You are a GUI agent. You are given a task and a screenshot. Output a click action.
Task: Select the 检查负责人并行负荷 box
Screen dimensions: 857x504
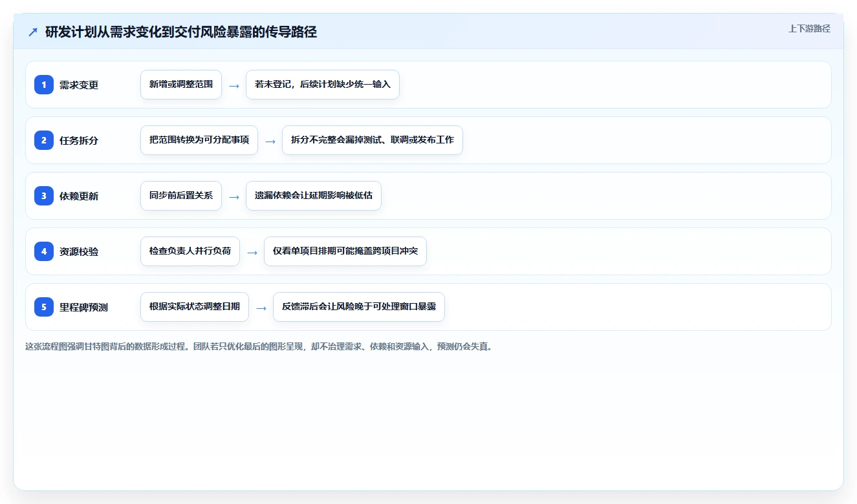190,251
